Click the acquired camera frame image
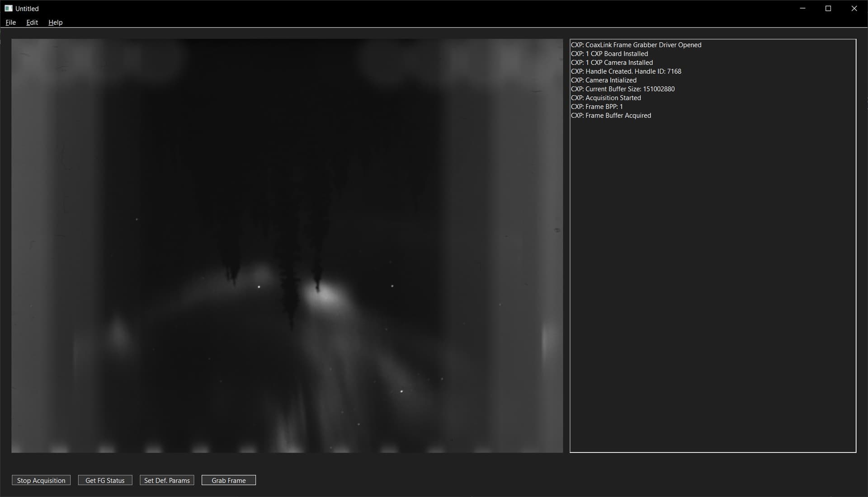Screen dimensions: 868x497 click(287, 246)
